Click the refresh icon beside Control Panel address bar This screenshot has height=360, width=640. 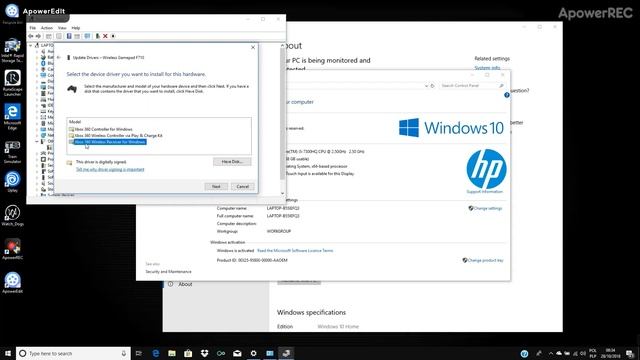pos(433,86)
